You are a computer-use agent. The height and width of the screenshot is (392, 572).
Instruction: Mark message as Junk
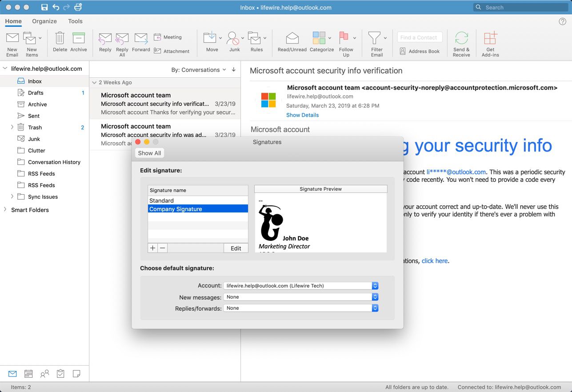(235, 42)
